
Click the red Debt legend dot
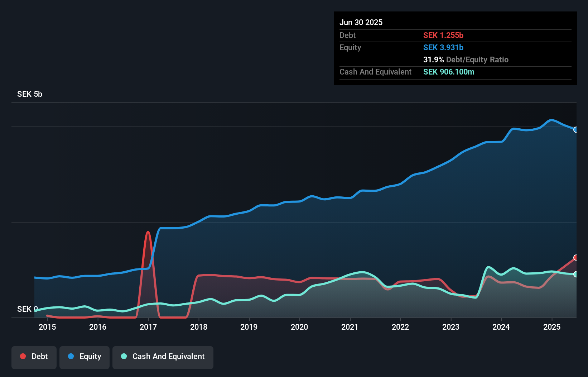pos(23,356)
